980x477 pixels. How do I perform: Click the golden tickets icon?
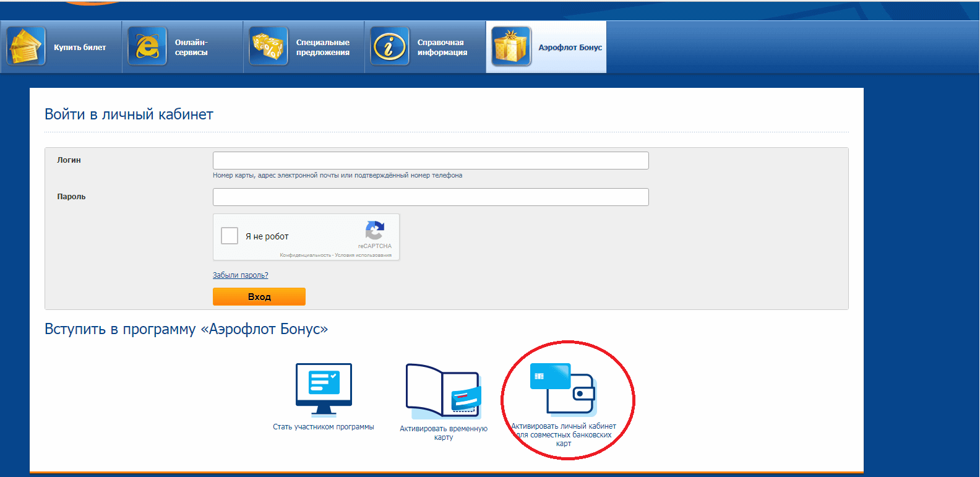point(26,46)
